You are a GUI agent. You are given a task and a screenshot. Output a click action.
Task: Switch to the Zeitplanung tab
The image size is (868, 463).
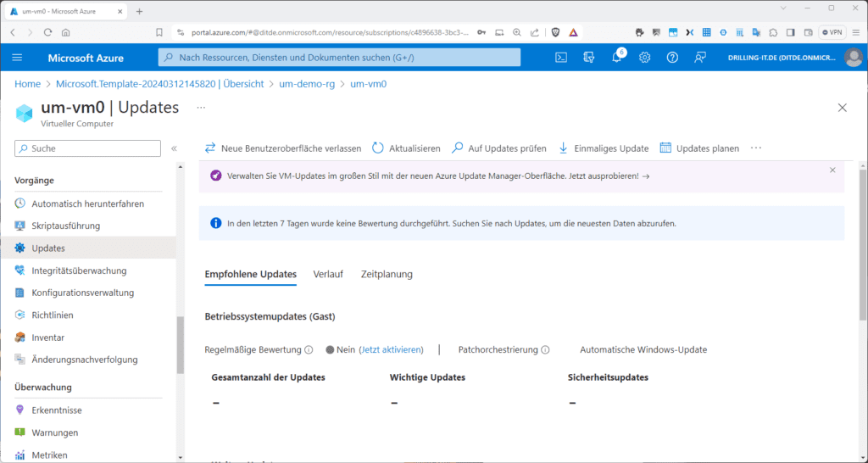point(387,274)
